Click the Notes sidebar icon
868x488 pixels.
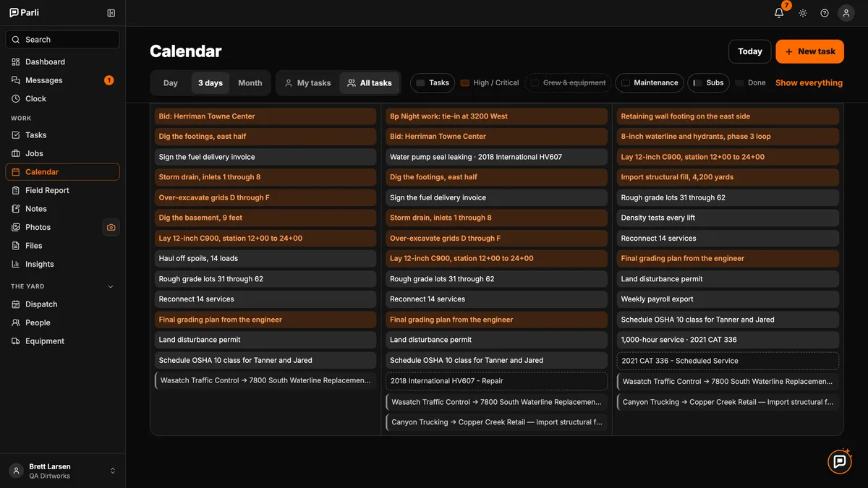click(x=16, y=209)
